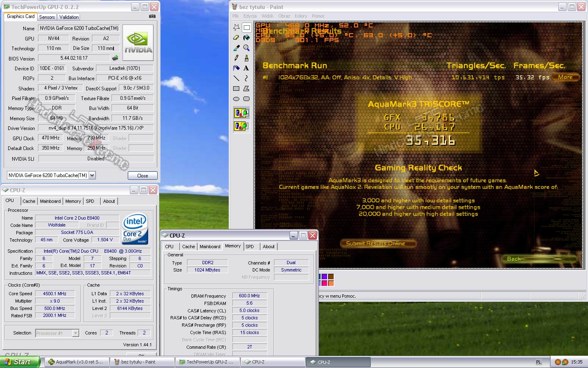Open About tab in the front CPU-Z memory window
Viewport: 588px width, 368px height.
(x=269, y=247)
